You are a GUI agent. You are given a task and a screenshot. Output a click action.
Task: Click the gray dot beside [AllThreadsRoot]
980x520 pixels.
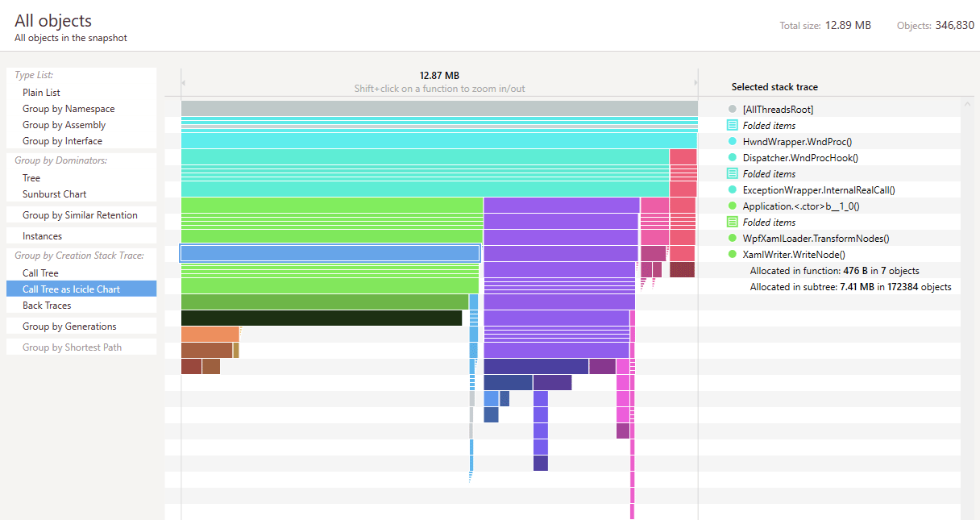(x=732, y=109)
